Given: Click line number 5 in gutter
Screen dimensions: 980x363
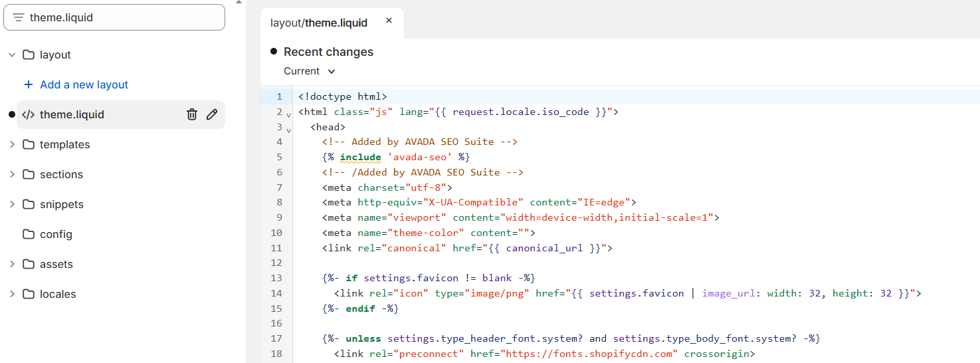Looking at the screenshot, I should [x=280, y=157].
